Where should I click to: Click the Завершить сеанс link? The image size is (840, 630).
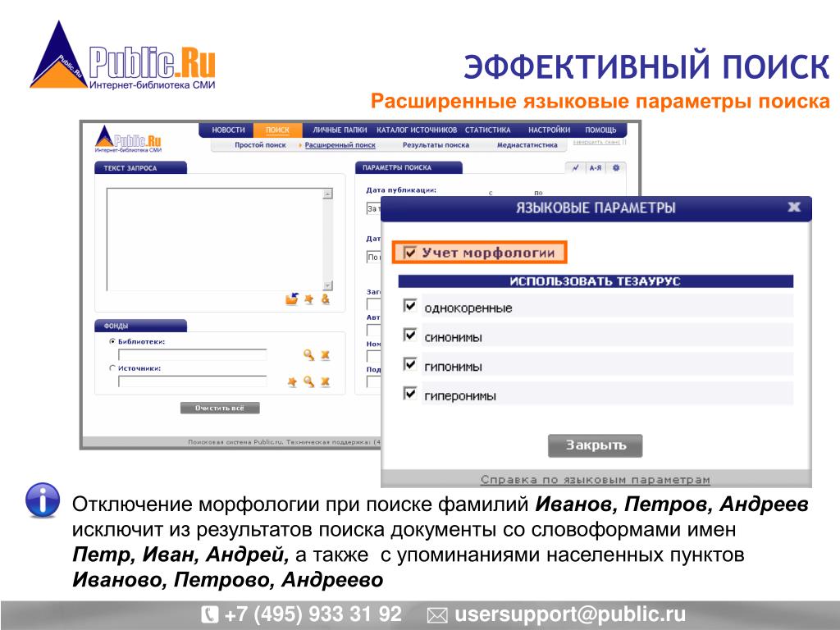coord(596,142)
